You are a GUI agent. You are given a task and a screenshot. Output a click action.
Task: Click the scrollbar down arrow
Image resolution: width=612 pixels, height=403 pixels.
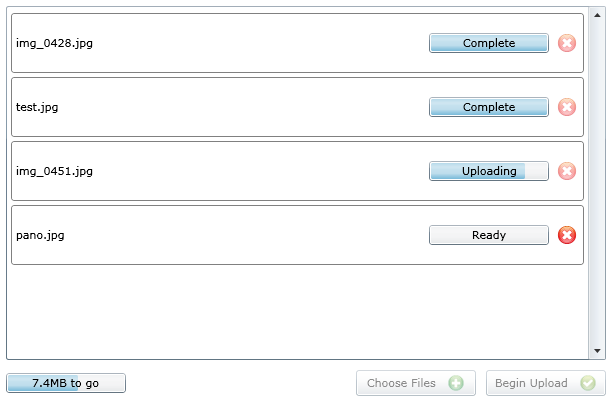click(x=597, y=351)
